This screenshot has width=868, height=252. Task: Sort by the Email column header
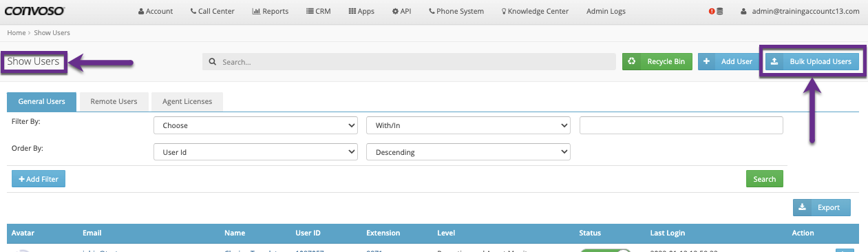click(92, 233)
